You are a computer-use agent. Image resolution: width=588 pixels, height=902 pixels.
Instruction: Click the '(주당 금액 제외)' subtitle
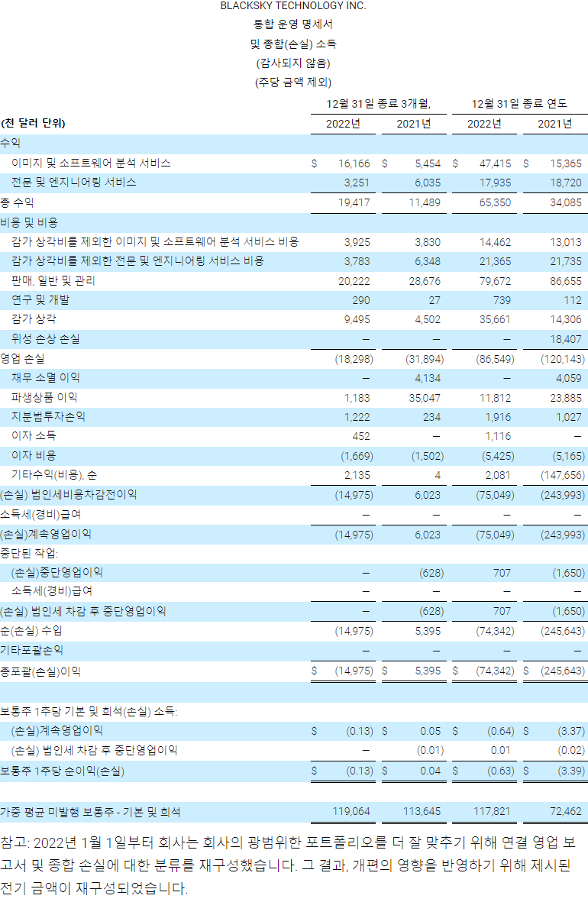coord(292,82)
